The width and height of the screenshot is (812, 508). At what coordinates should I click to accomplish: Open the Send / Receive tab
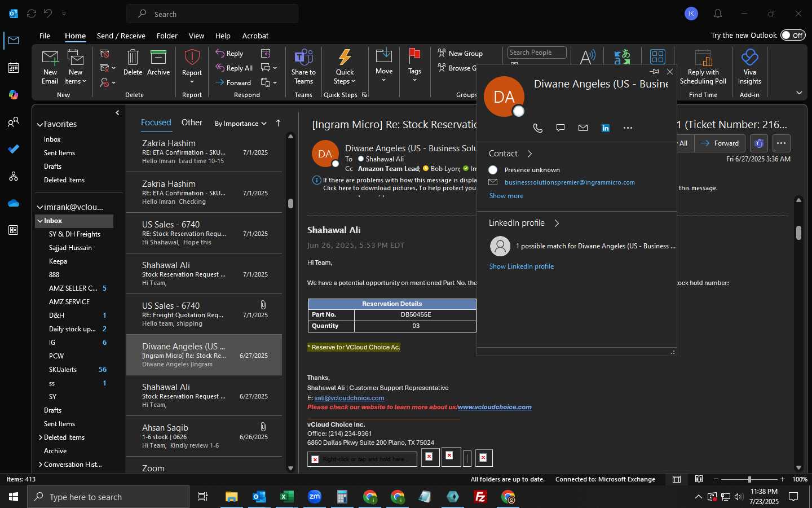point(121,36)
